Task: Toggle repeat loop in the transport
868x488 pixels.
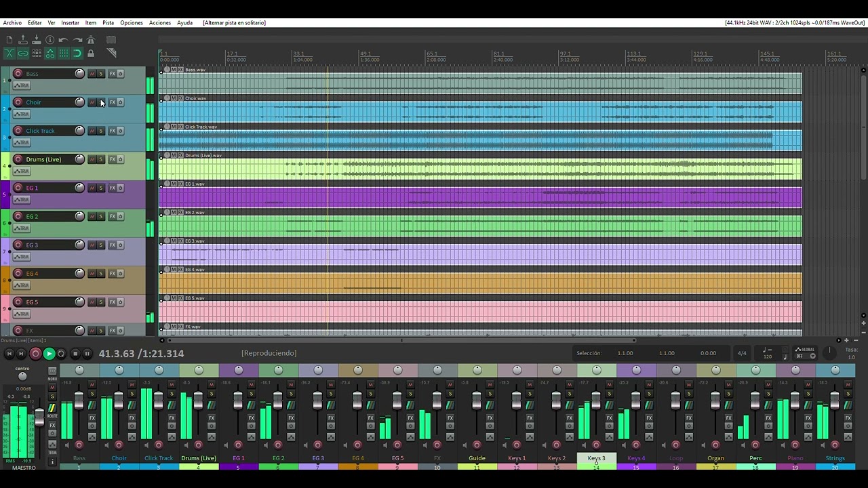Action: pyautogui.click(x=61, y=354)
